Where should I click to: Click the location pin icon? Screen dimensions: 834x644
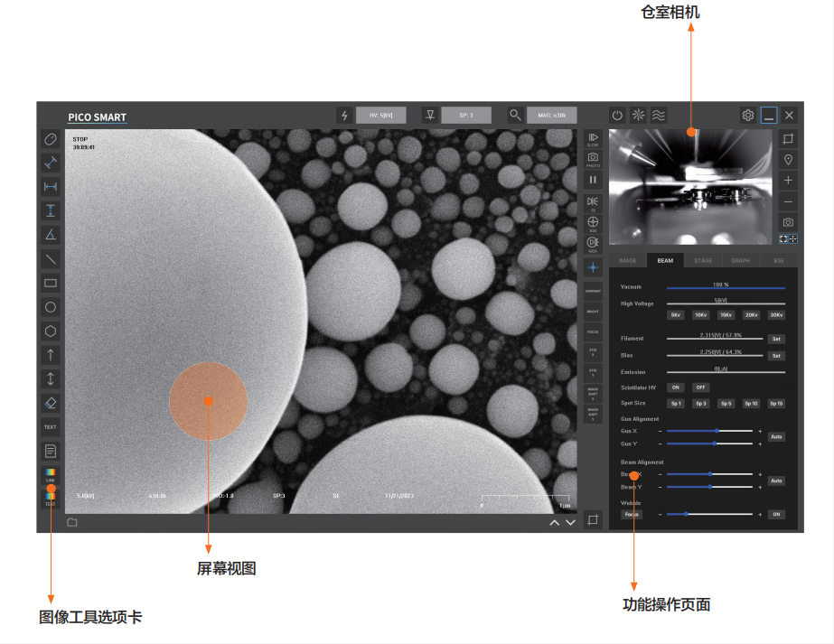pos(788,160)
